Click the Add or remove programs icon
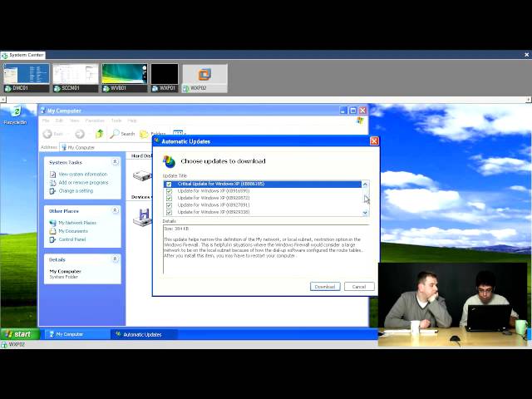Image resolution: width=532 pixels, height=399 pixels. tap(52, 183)
